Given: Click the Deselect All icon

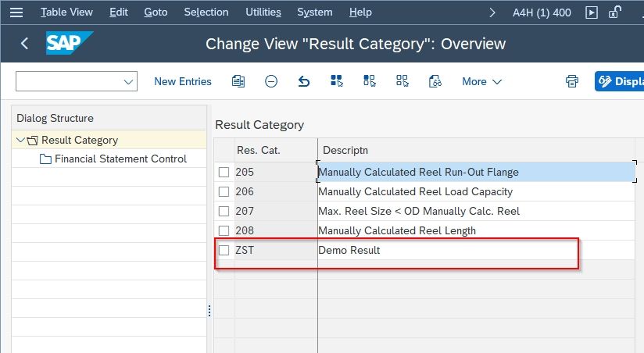Looking at the screenshot, I should [402, 81].
